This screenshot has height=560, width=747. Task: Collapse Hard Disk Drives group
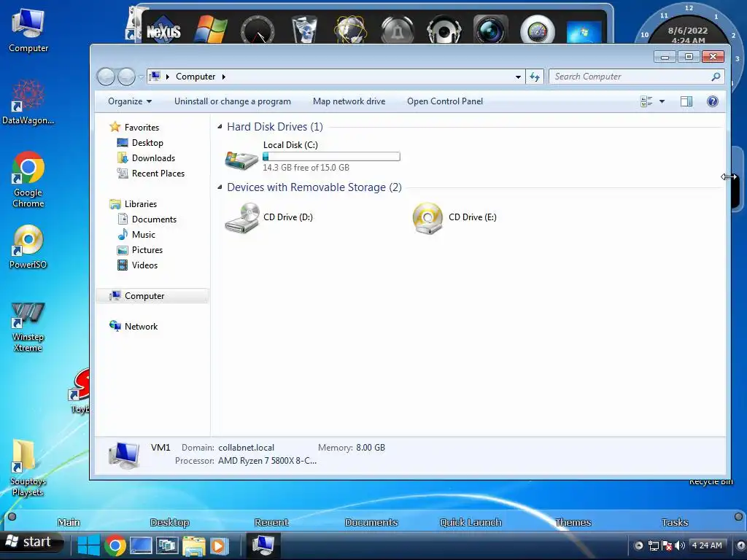click(x=220, y=127)
